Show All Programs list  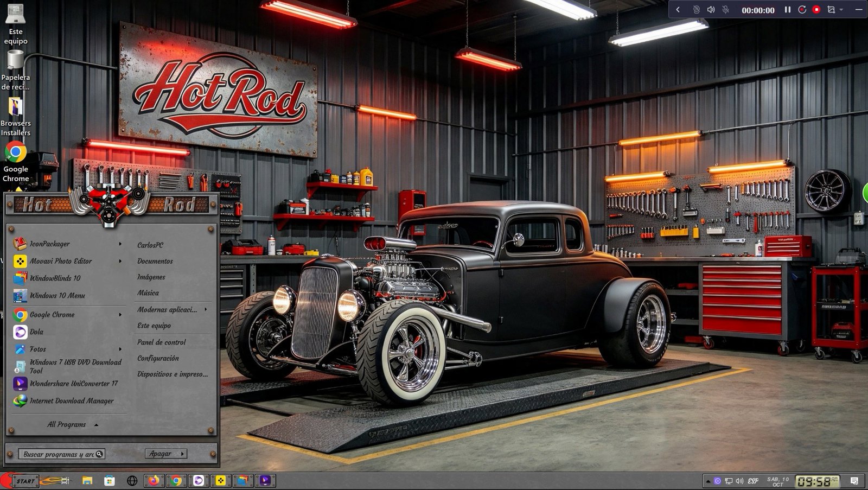click(72, 425)
